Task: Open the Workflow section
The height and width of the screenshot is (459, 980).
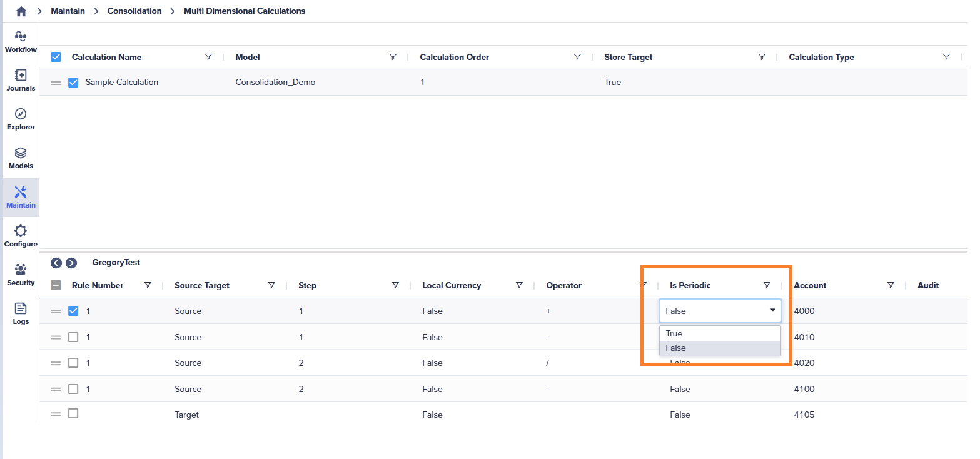Action: (21, 41)
